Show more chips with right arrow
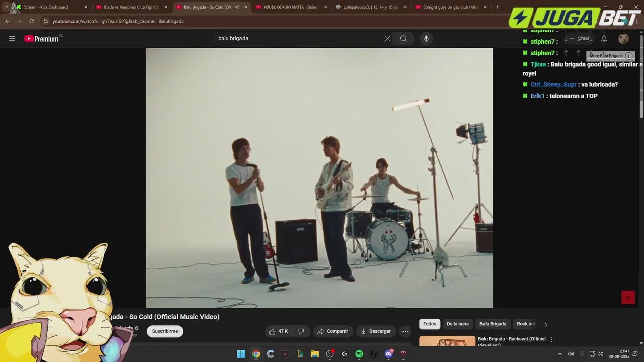The image size is (644, 362). [x=546, y=324]
